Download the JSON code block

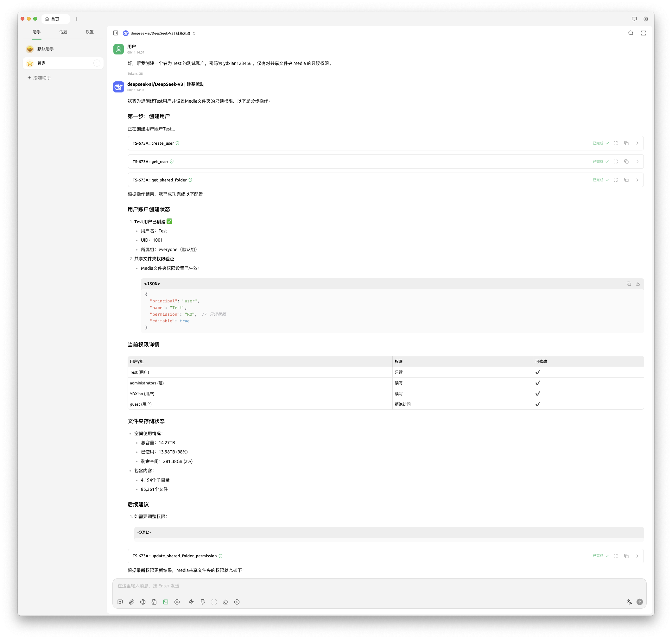(x=637, y=284)
